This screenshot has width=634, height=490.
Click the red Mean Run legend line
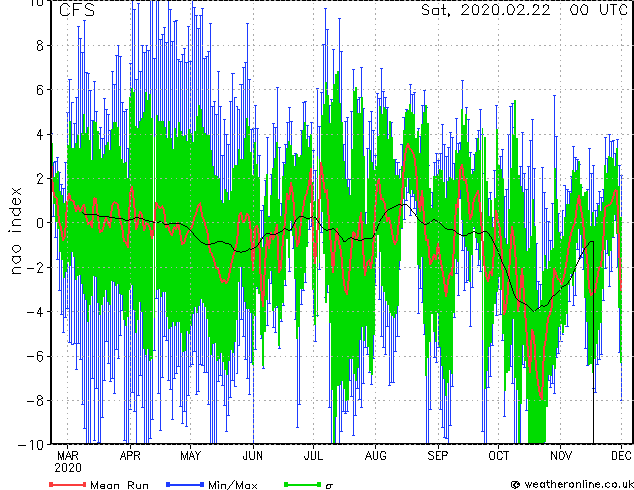(68, 484)
